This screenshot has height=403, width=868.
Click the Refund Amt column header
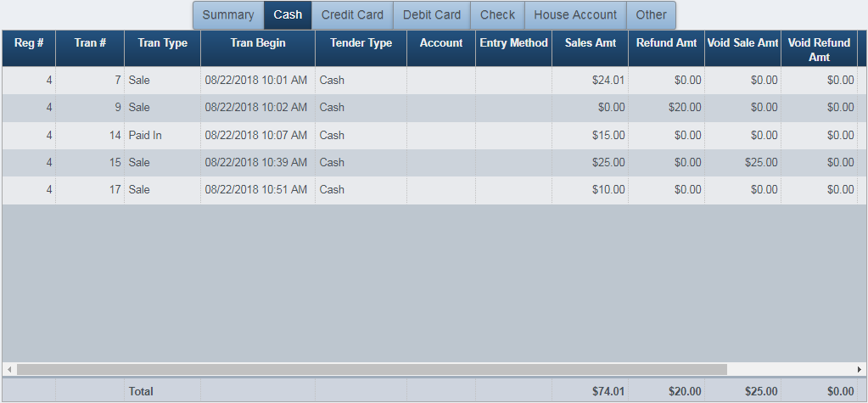[x=667, y=43]
